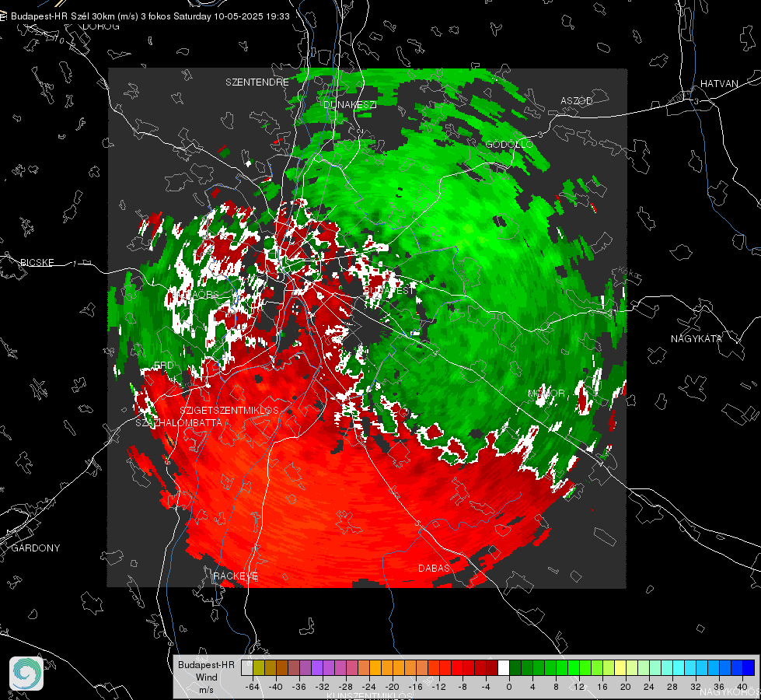Click the HATVAN label
The height and width of the screenshot is (700, 761).
pos(719,84)
